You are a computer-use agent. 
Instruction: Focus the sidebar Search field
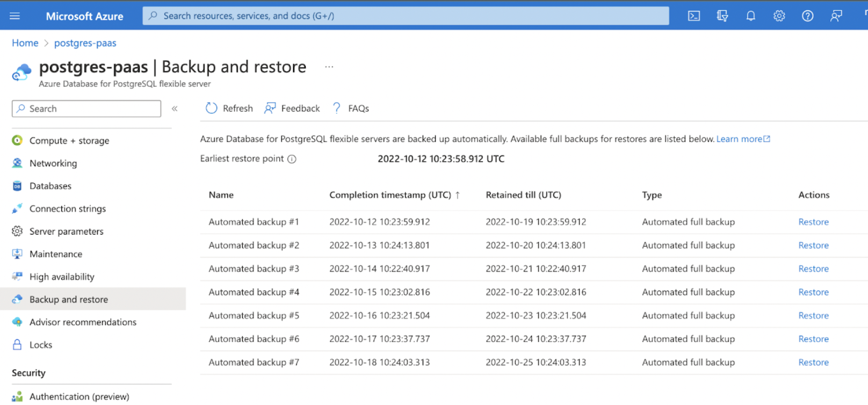86,109
